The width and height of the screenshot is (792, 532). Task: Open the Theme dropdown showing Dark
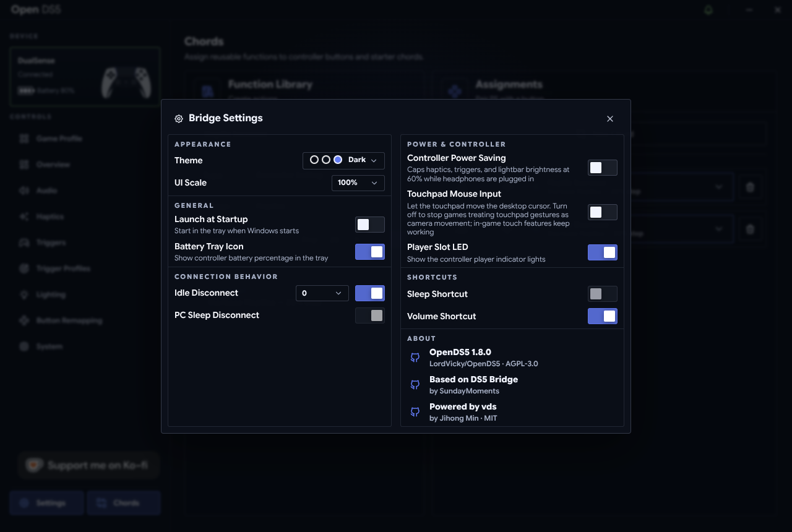343,160
